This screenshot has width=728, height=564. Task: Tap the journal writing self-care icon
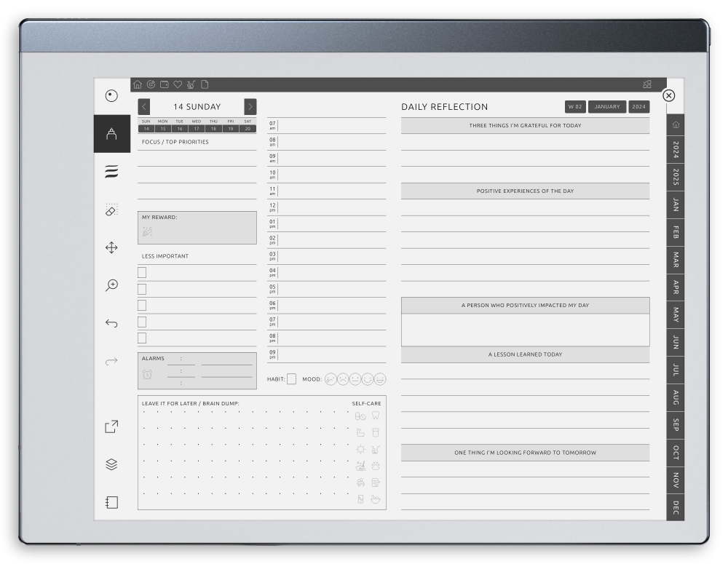tap(376, 482)
